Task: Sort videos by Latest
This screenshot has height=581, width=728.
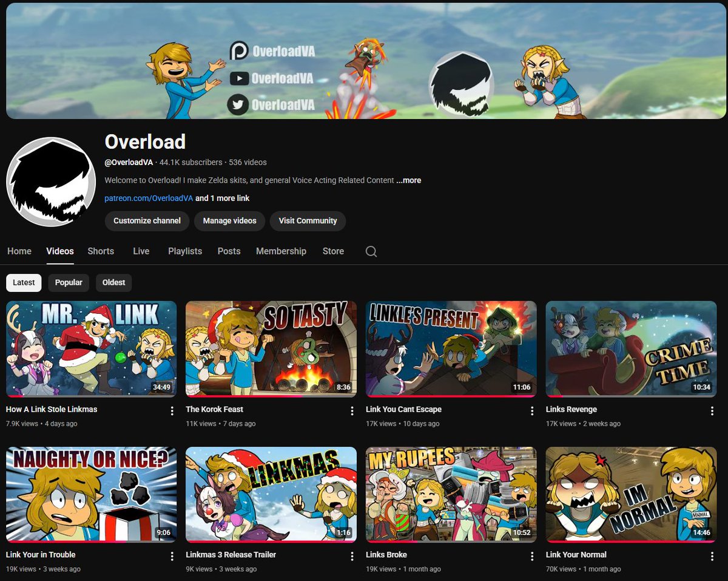Action: pos(24,282)
